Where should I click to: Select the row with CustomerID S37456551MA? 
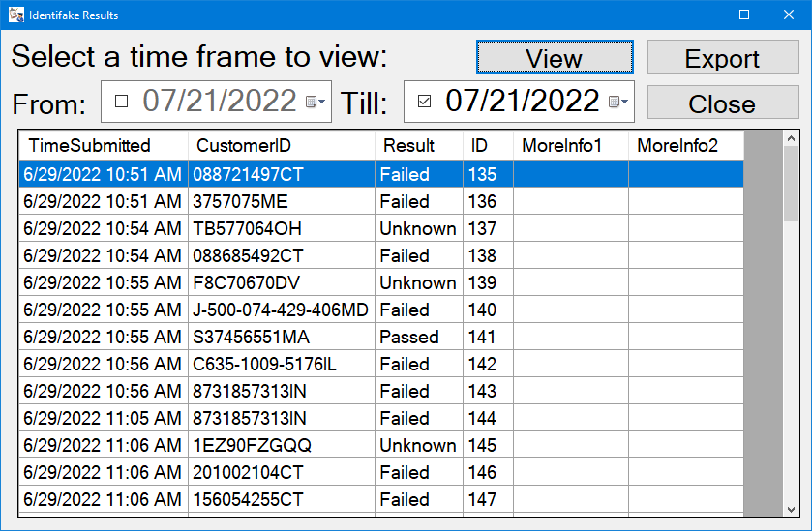pos(381,337)
